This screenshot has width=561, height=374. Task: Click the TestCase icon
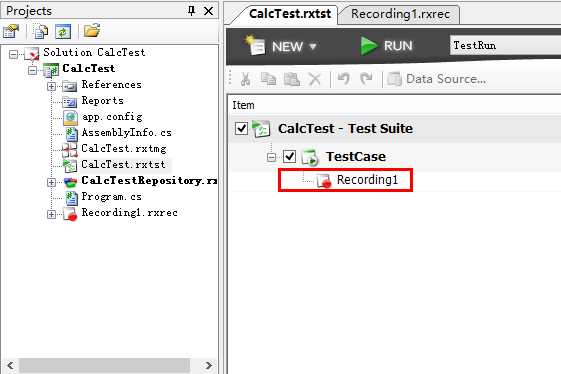pyautogui.click(x=310, y=157)
